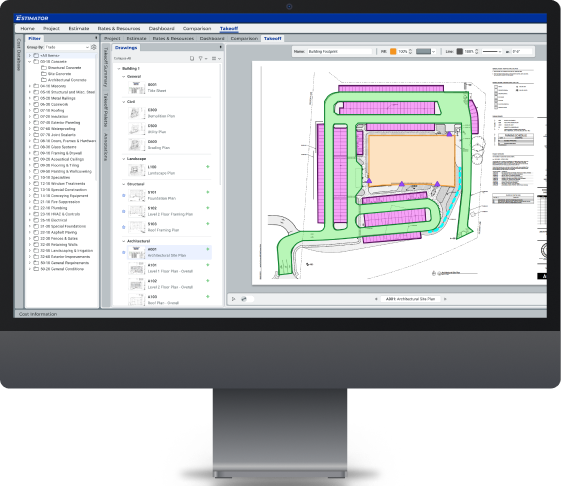
Task: Open the Filter group-by settings gear
Action: [94, 47]
